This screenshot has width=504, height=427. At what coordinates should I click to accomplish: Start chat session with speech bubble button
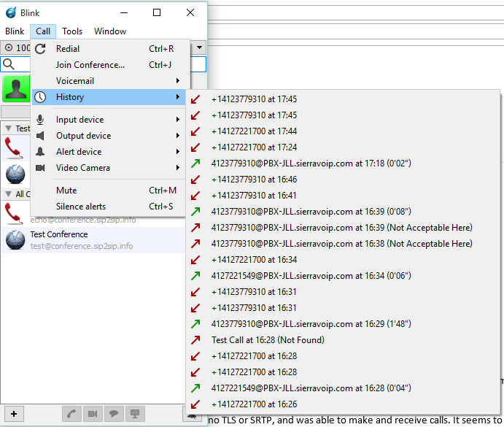114,414
